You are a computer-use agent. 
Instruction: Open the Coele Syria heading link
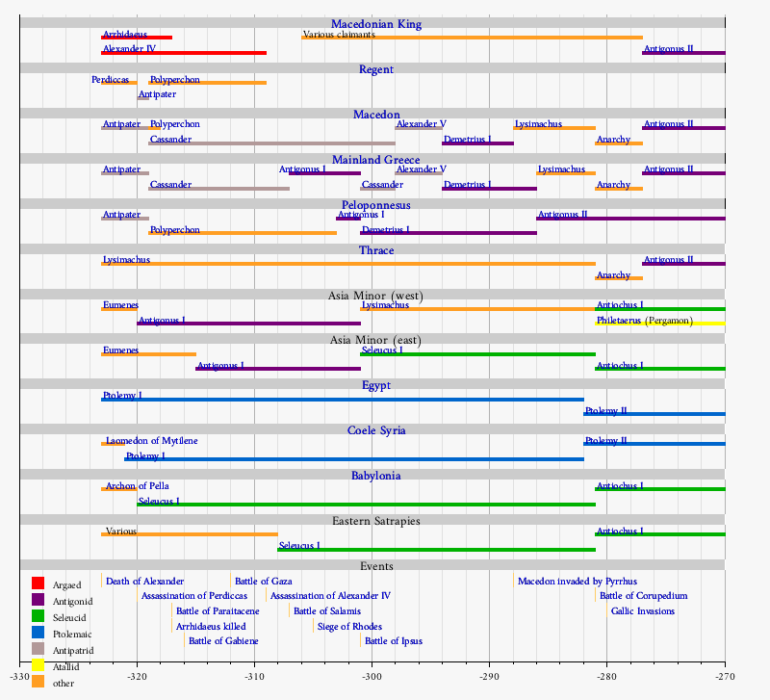(376, 430)
